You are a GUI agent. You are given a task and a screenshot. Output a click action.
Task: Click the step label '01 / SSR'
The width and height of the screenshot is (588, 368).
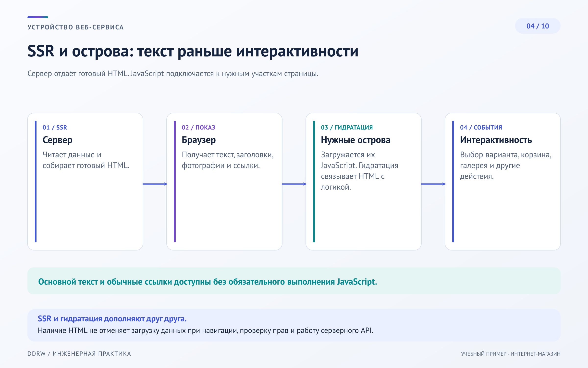pyautogui.click(x=55, y=127)
